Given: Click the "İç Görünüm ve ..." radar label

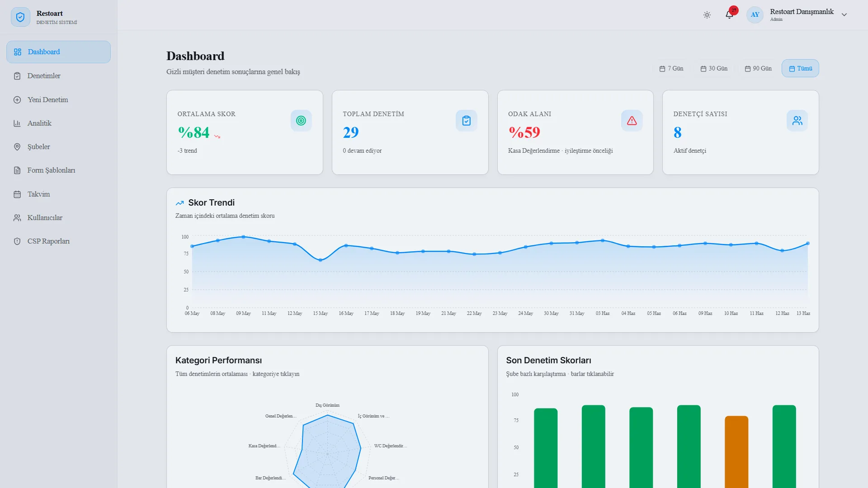Looking at the screenshot, I should [373, 416].
